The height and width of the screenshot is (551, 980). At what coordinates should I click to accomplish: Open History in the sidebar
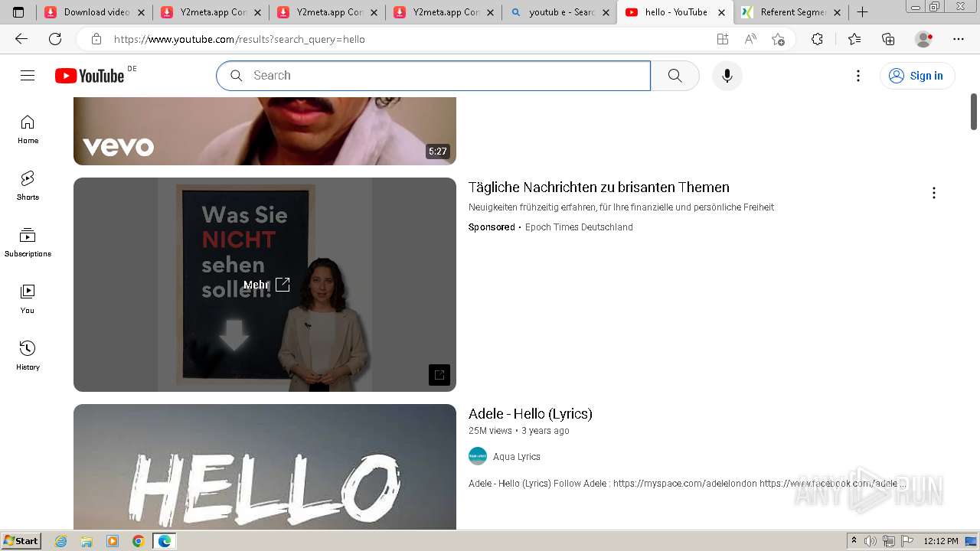pos(28,356)
